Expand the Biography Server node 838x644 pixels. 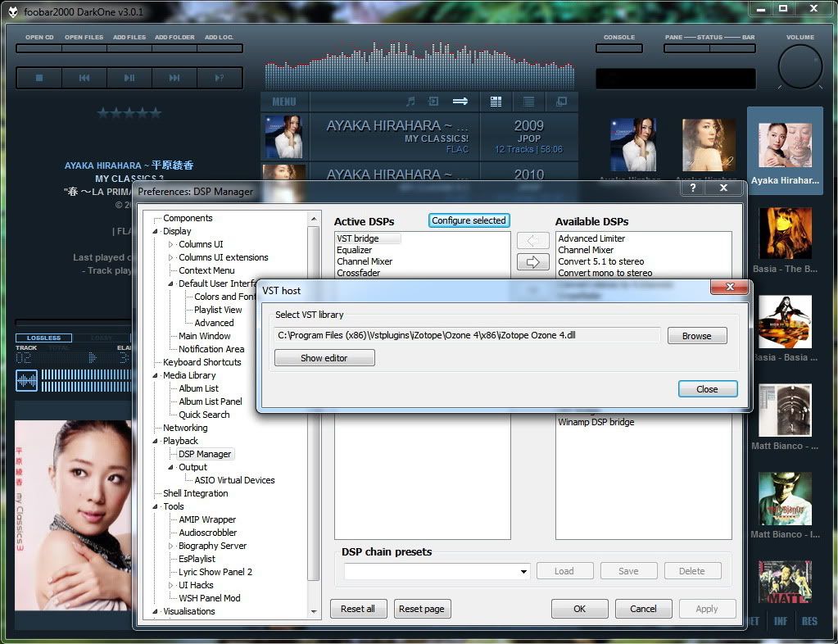pyautogui.click(x=170, y=546)
